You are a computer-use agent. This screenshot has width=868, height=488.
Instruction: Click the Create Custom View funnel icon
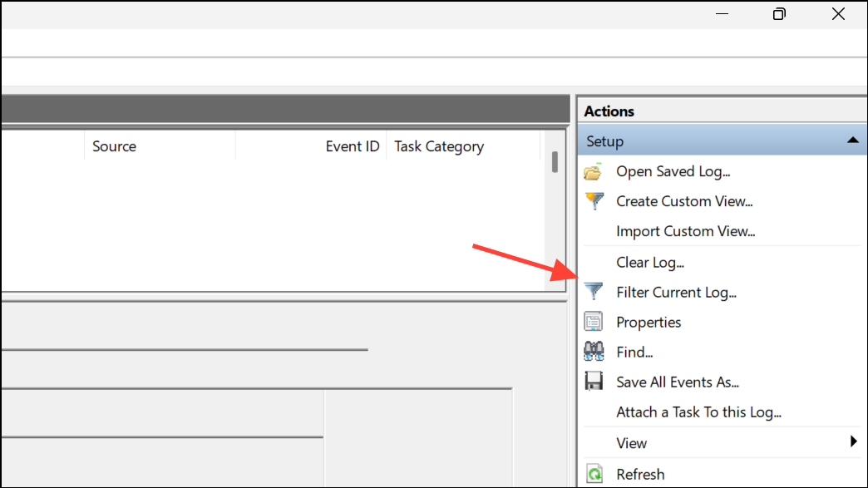pyautogui.click(x=594, y=201)
